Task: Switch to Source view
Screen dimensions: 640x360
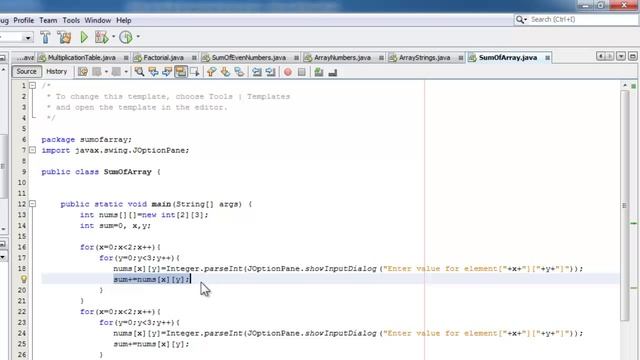Action: 27,71
